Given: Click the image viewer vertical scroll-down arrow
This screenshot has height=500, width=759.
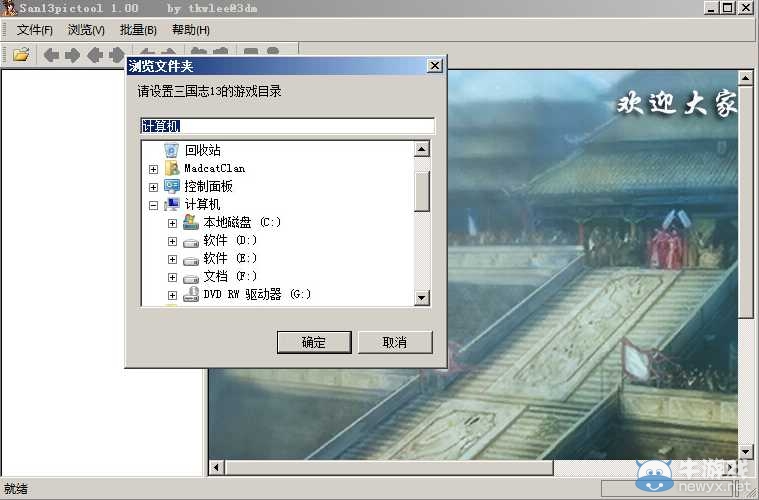Looking at the screenshot, I should [745, 452].
